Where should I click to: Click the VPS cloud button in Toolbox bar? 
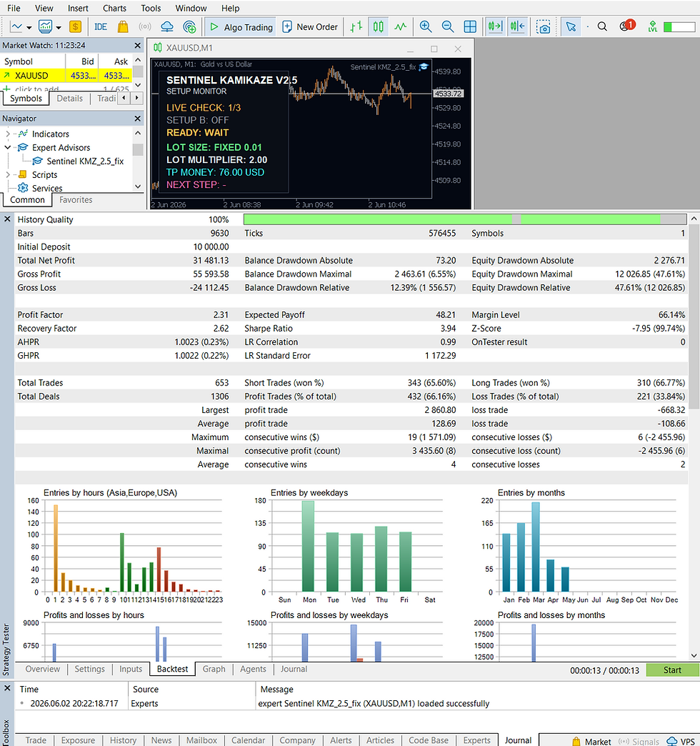(x=681, y=741)
